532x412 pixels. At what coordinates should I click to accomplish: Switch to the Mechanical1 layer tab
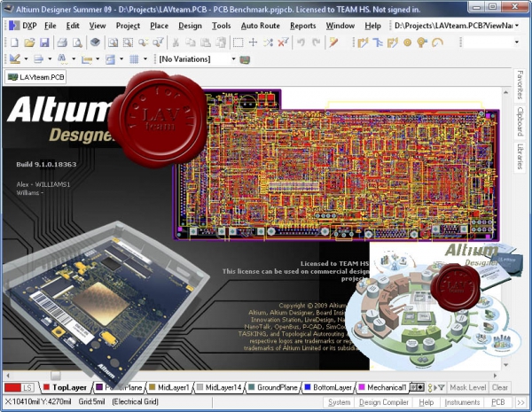pyautogui.click(x=382, y=387)
